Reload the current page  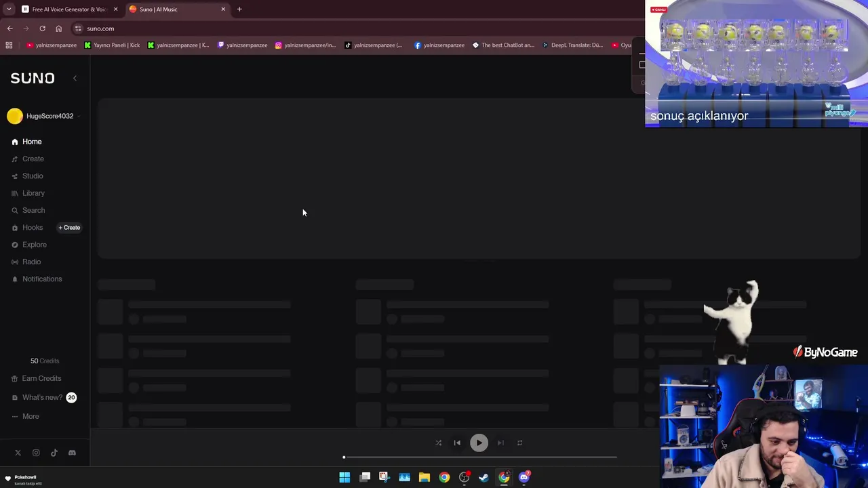click(x=42, y=28)
